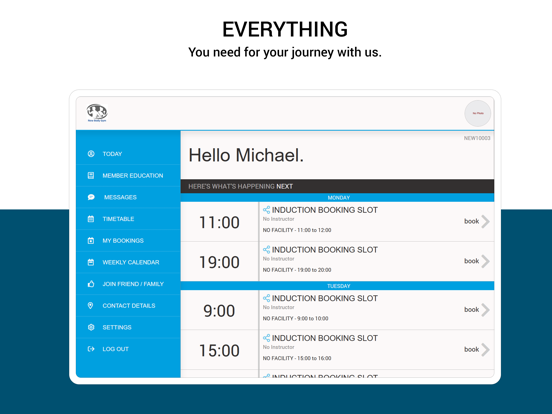This screenshot has width=552, height=414.
Task: Open the Timetable page
Action: coord(128,219)
